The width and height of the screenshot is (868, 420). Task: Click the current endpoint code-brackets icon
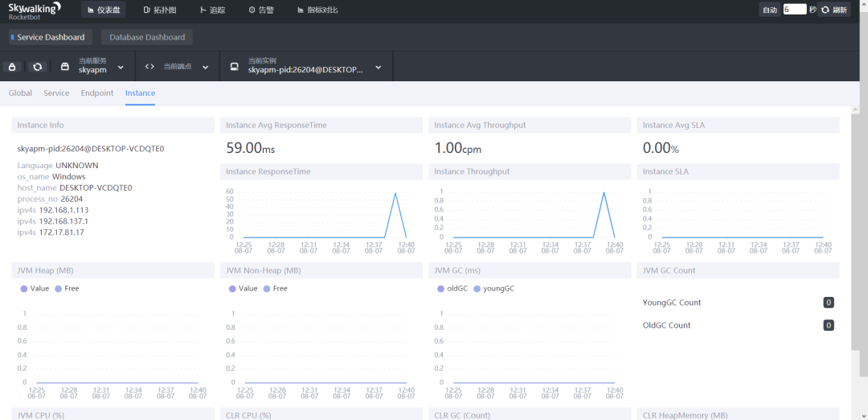pyautogui.click(x=149, y=67)
